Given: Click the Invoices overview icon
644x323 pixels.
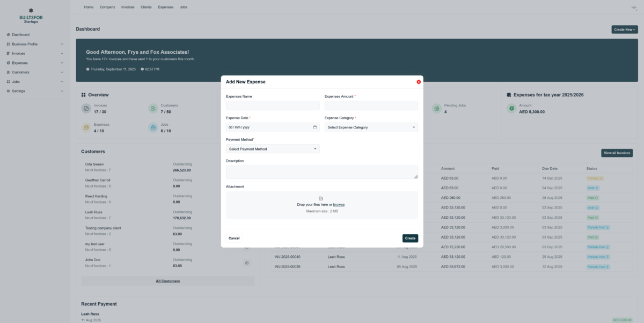Looking at the screenshot, I should point(86,109).
